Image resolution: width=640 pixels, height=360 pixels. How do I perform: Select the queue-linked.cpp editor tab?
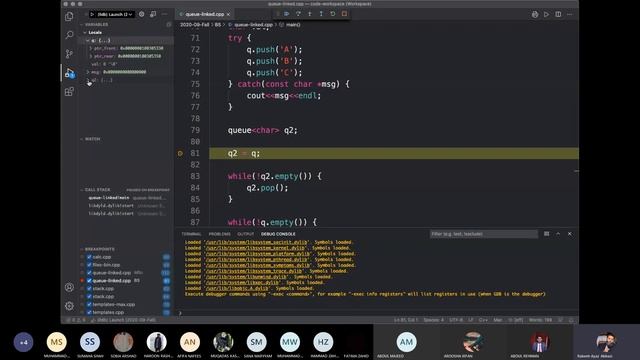pos(204,14)
